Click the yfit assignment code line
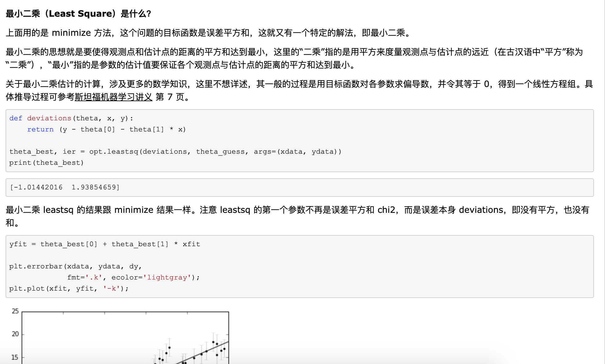The width and height of the screenshot is (605, 364). (x=104, y=244)
